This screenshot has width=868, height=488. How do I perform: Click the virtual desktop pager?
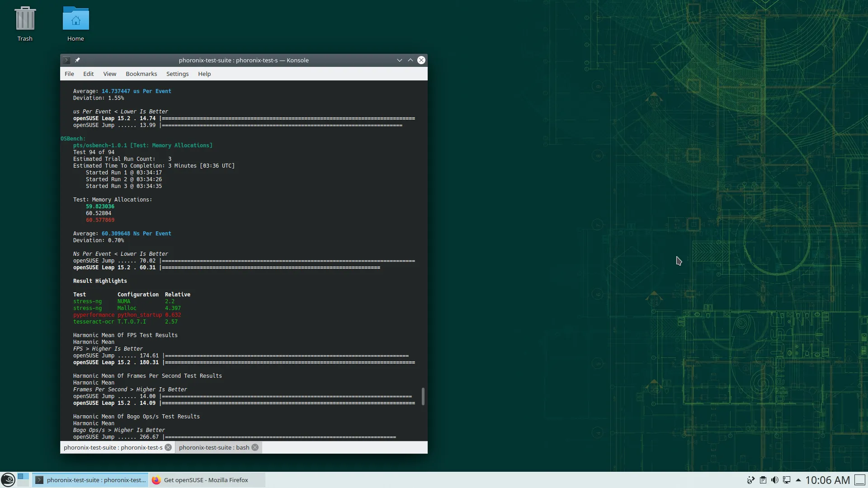pyautogui.click(x=23, y=479)
